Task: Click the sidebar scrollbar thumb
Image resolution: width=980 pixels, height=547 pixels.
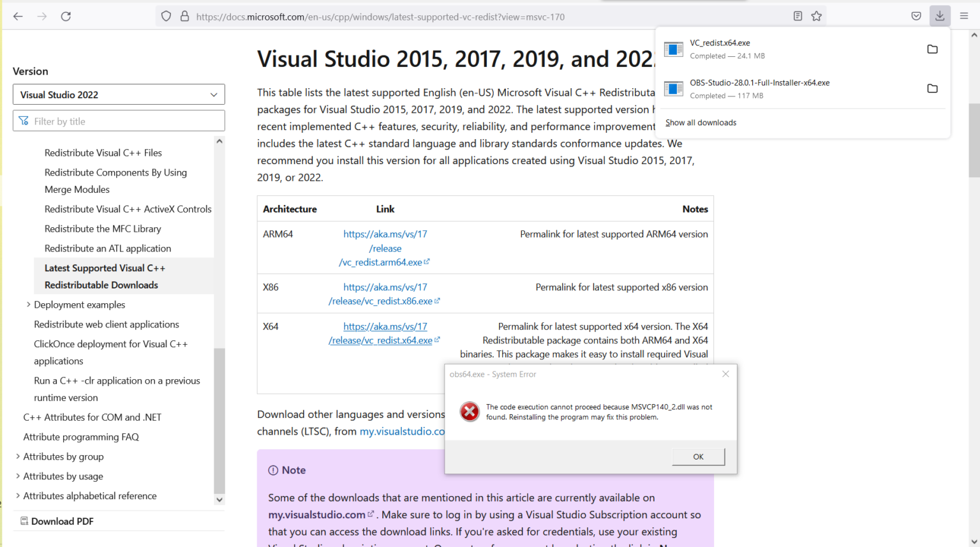Action: (x=219, y=421)
